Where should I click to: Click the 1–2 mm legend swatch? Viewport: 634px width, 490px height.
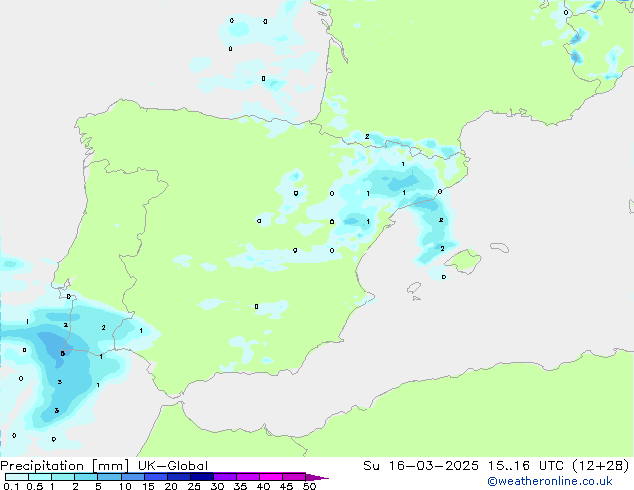pos(63,477)
